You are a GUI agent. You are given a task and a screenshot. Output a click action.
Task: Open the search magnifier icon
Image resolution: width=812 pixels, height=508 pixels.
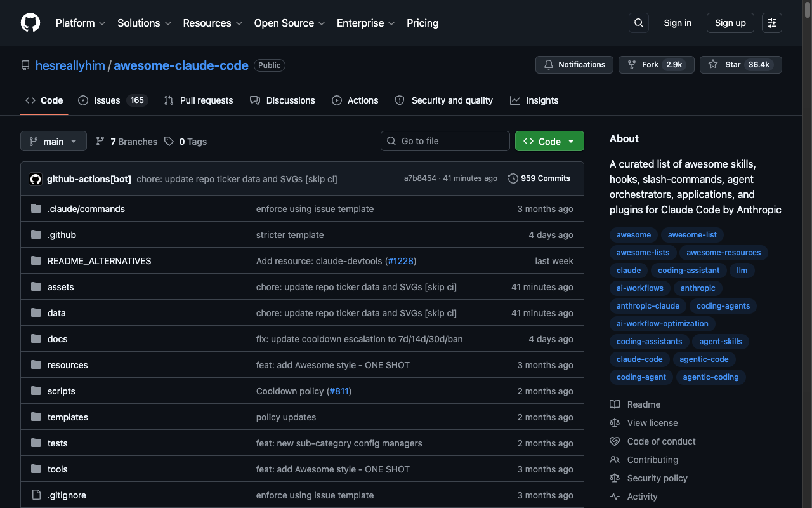(x=639, y=23)
